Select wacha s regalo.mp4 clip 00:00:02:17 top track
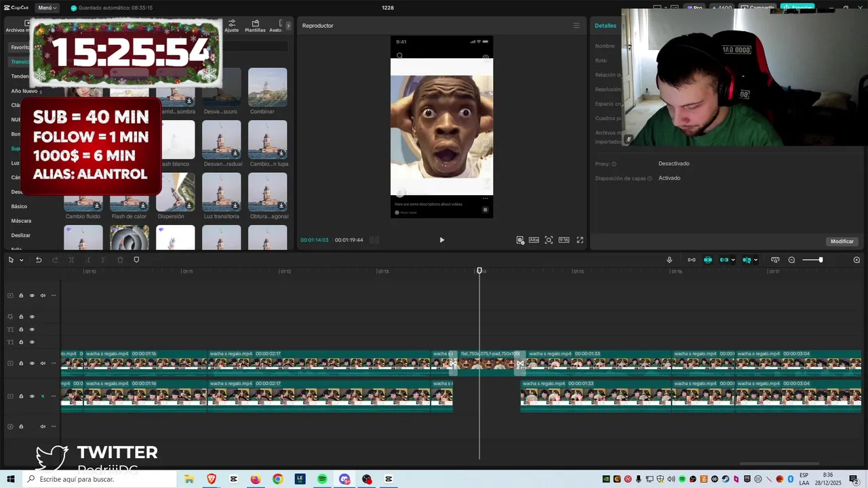The width and height of the screenshot is (868, 488). pyautogui.click(x=319, y=363)
